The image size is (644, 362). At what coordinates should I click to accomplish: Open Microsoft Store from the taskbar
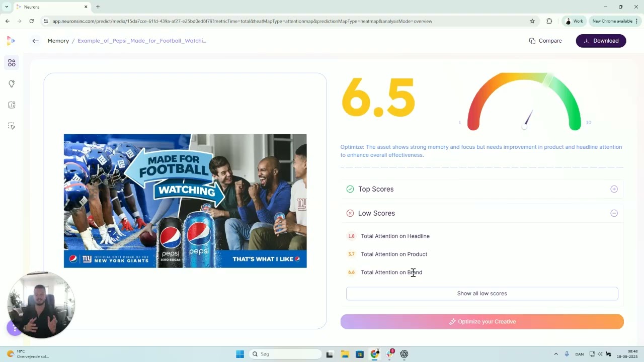click(360, 354)
